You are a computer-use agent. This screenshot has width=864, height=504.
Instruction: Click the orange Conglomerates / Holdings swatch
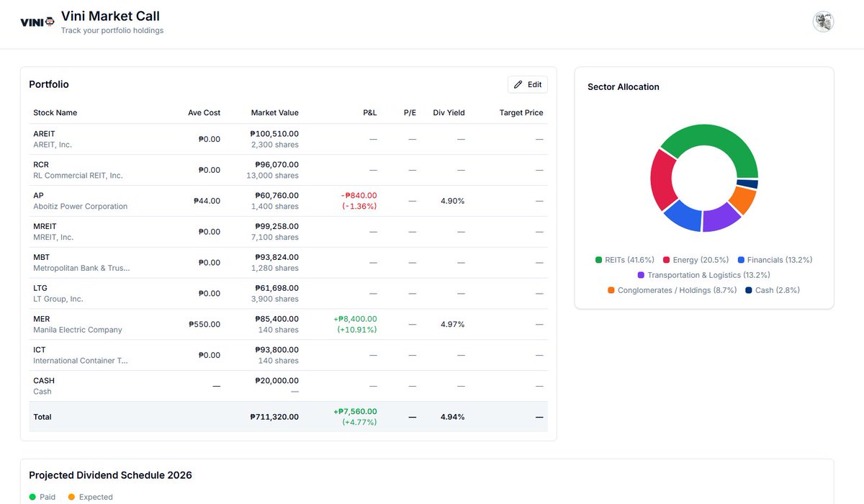pos(611,290)
